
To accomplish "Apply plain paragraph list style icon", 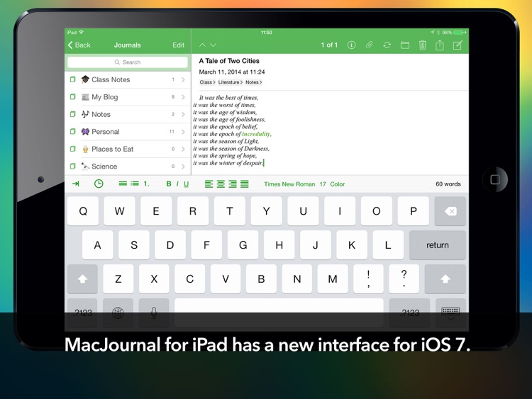I will pyautogui.click(x=123, y=184).
